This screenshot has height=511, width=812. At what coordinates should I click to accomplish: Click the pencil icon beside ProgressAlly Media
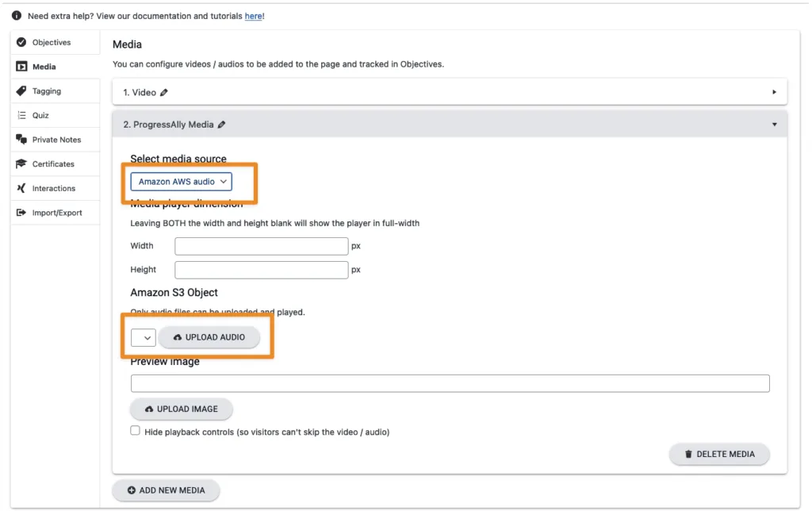tap(221, 124)
